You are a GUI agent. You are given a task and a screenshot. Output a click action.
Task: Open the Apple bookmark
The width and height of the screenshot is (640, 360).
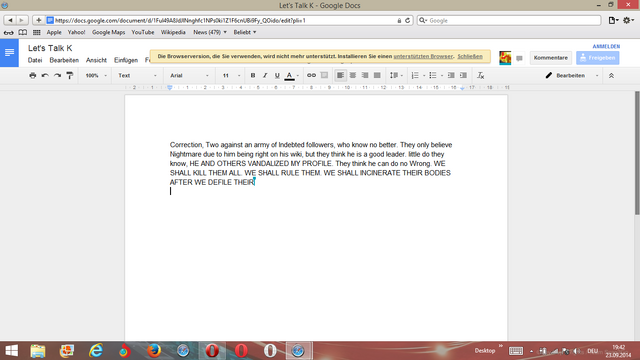pos(54,32)
